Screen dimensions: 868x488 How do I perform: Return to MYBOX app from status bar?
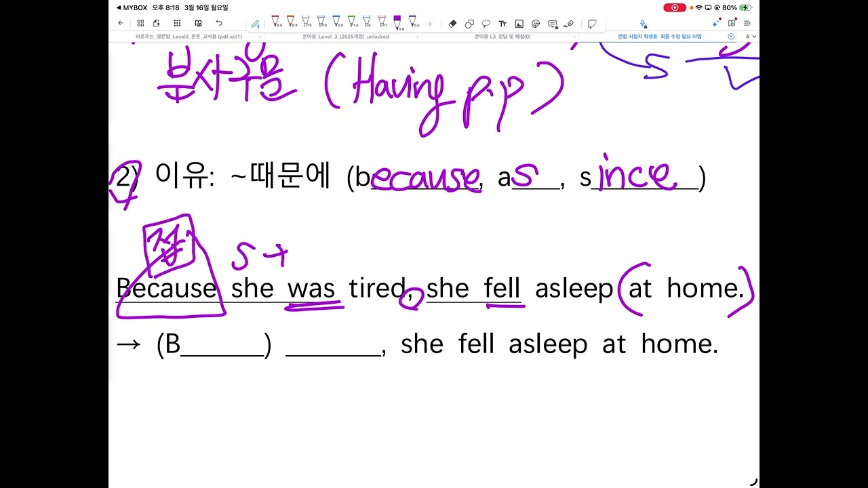tap(132, 7)
